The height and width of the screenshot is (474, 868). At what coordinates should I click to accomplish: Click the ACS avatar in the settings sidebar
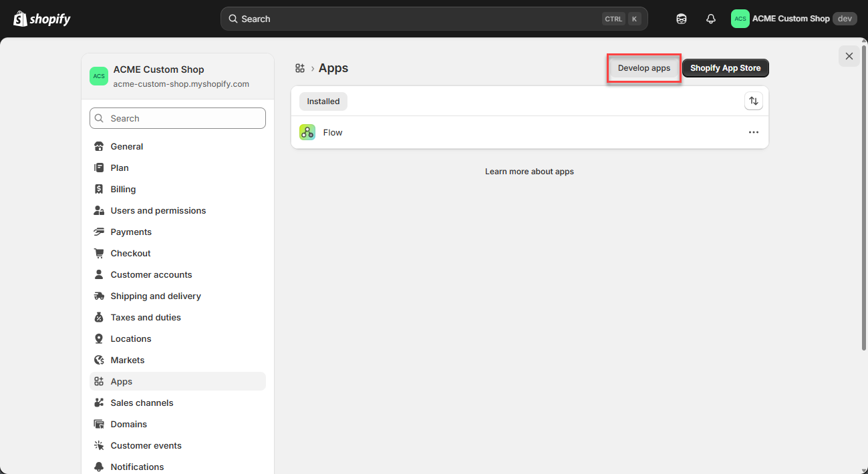pyautogui.click(x=99, y=76)
